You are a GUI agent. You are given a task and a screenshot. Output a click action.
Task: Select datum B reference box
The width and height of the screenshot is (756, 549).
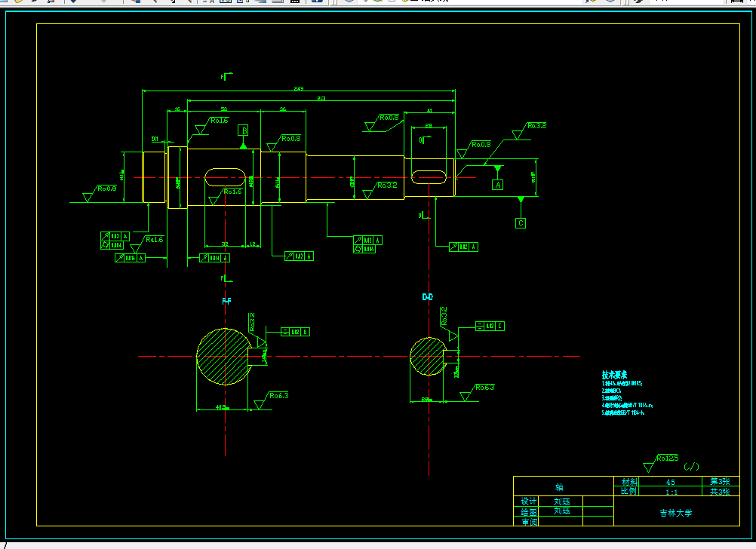point(244,130)
